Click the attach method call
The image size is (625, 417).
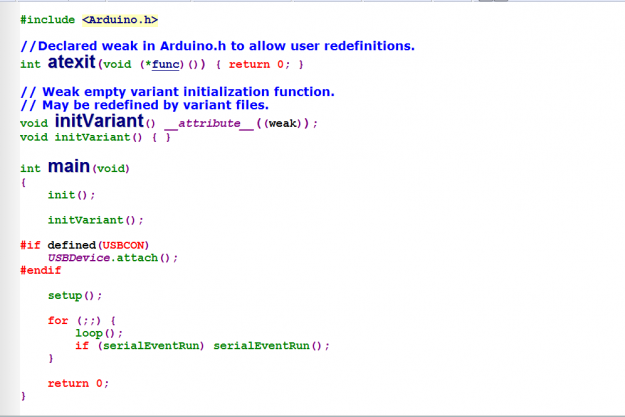(137, 258)
